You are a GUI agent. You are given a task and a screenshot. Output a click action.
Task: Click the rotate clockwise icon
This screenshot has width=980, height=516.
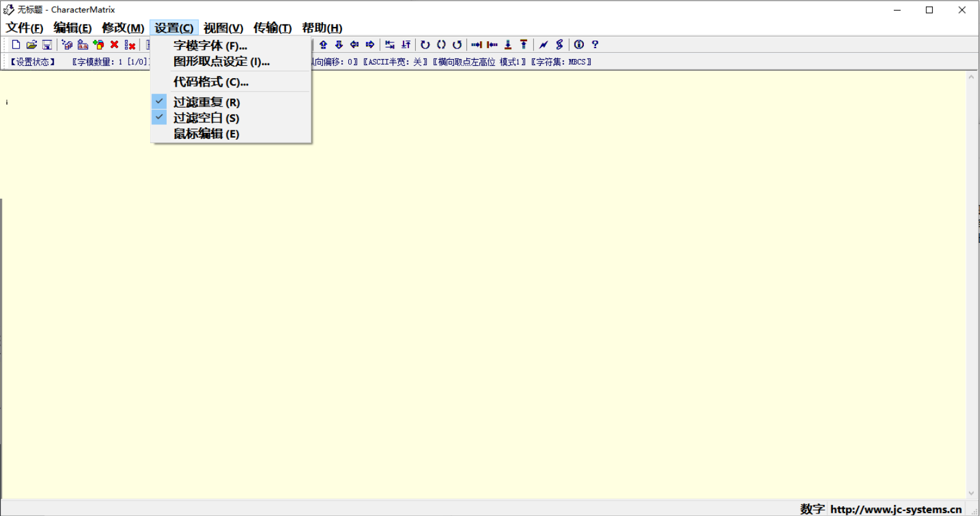(425, 44)
